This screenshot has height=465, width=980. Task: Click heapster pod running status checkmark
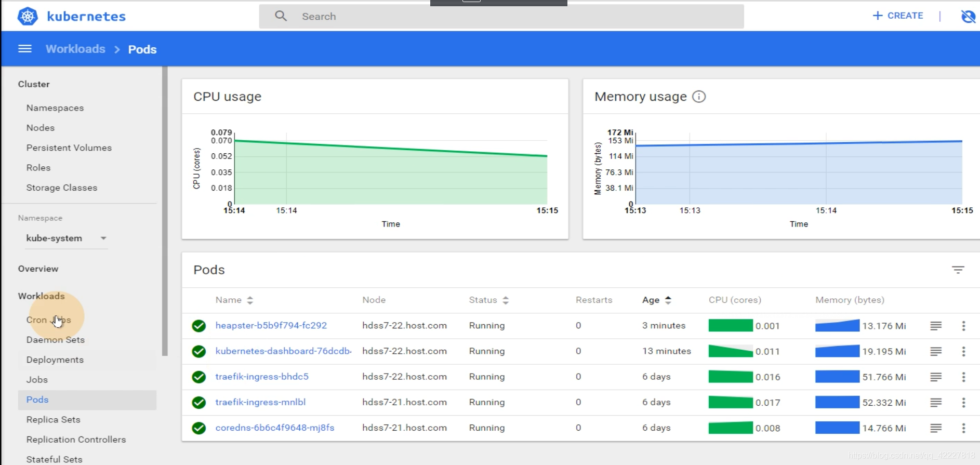pos(198,326)
